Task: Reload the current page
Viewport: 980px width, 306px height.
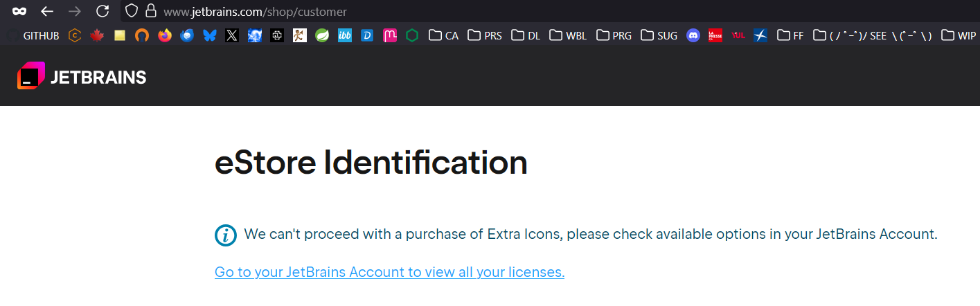Action: click(x=103, y=11)
